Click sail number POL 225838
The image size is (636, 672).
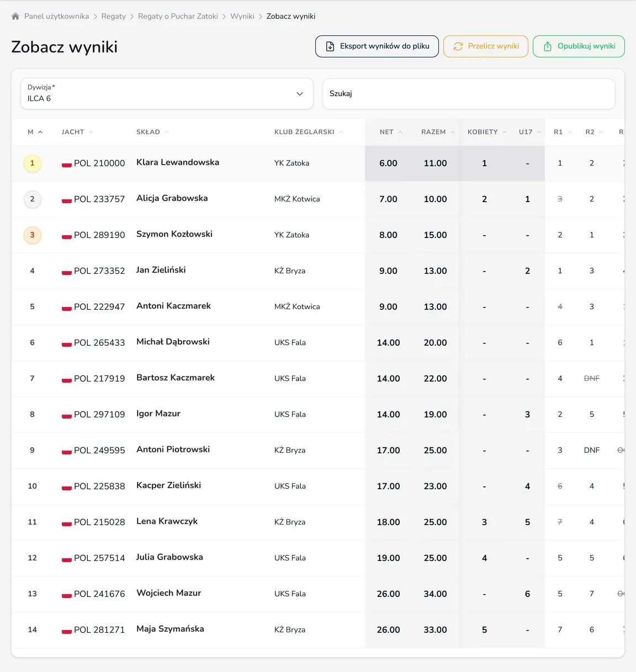pos(99,486)
